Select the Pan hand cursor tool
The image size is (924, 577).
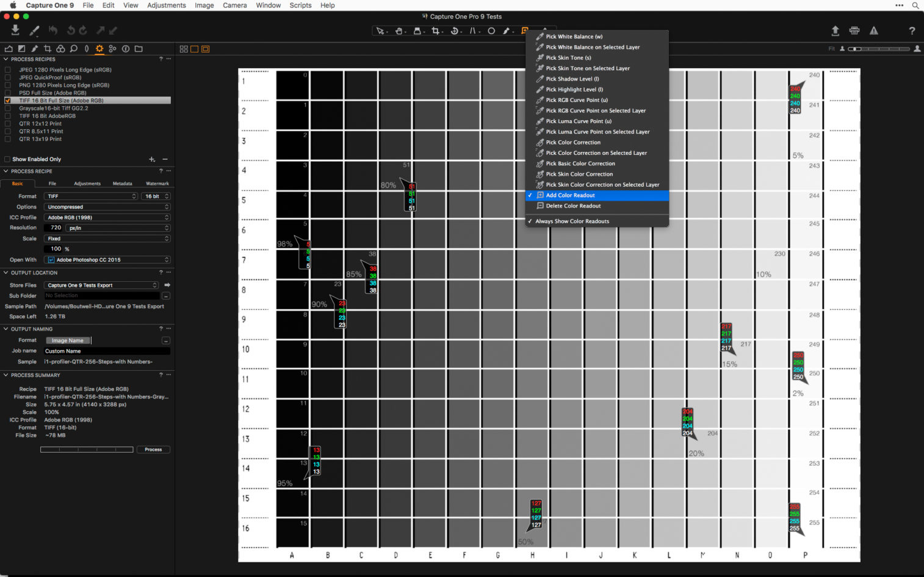pos(399,30)
